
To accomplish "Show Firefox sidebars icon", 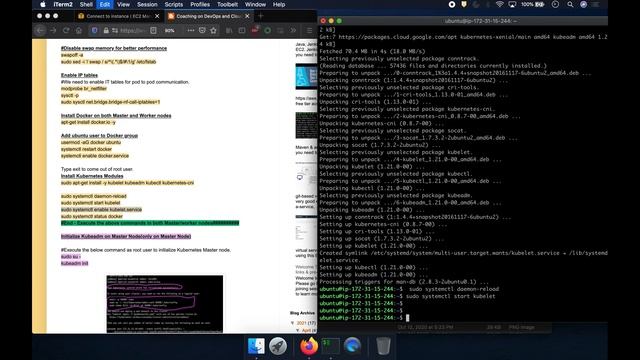I will (242, 30).
